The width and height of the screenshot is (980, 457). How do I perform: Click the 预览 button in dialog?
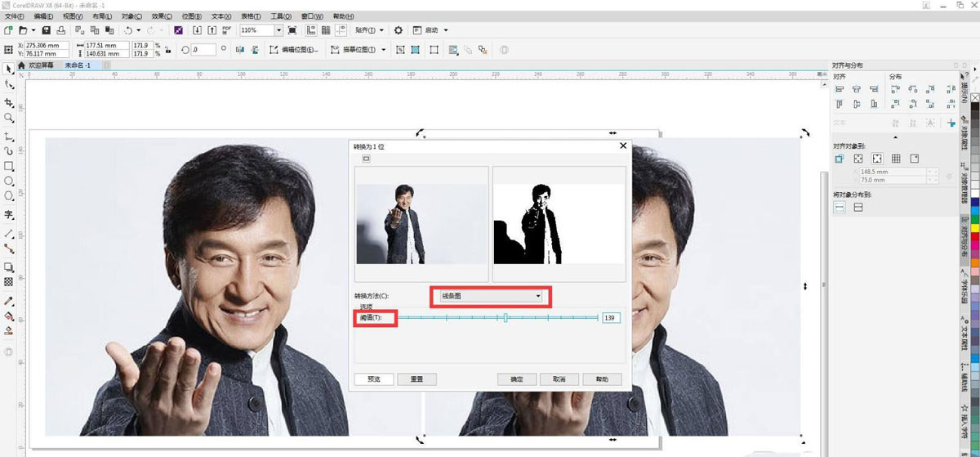pyautogui.click(x=373, y=379)
